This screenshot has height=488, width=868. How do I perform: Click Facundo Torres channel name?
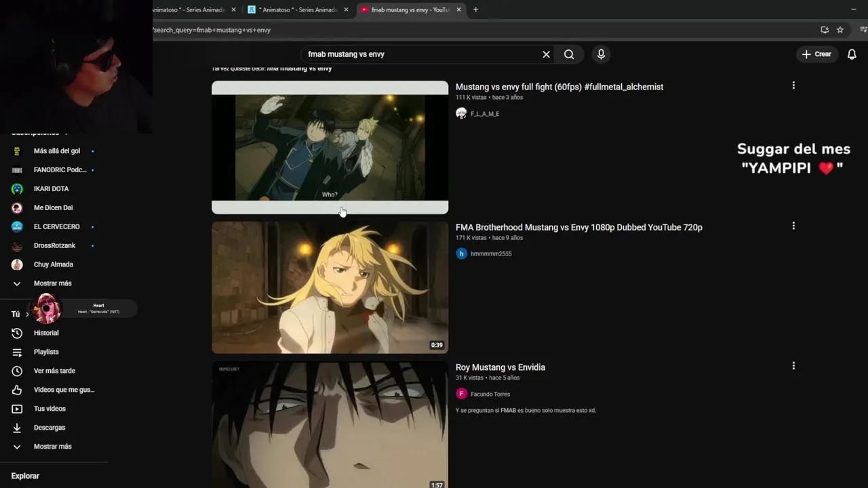[x=490, y=394]
